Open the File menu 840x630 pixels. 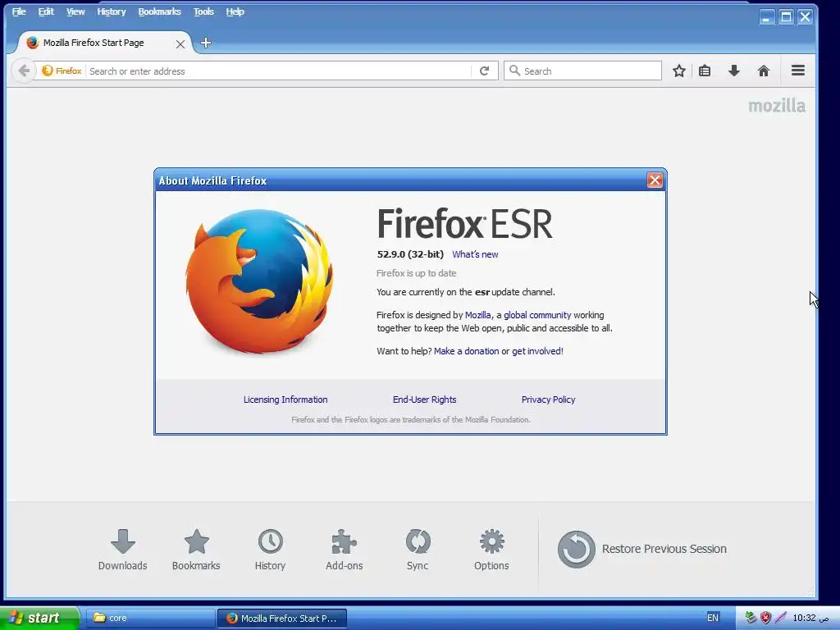coord(19,11)
